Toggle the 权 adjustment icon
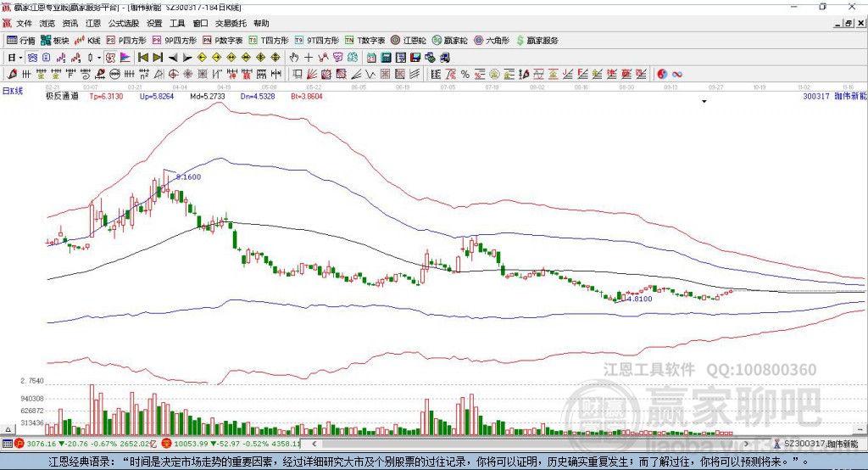The image size is (868, 470). coord(111,58)
